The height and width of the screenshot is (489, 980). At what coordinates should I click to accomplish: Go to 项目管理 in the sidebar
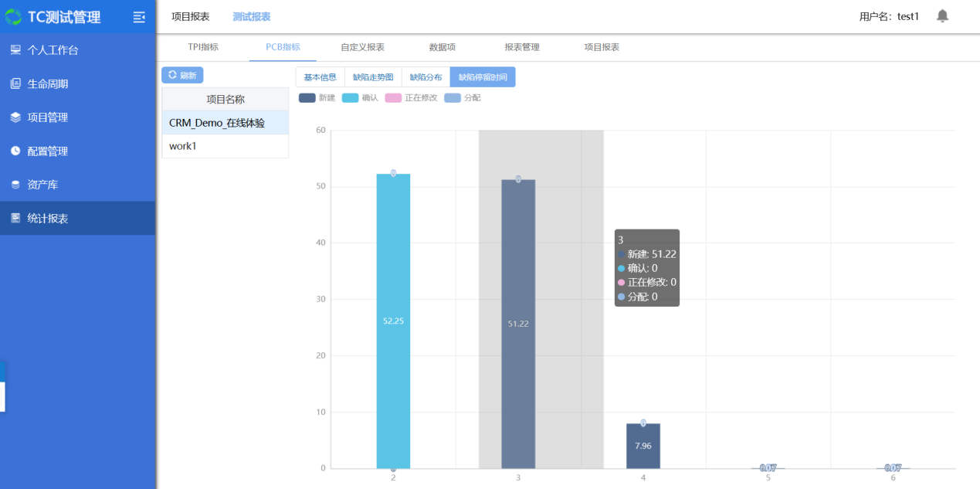(x=47, y=117)
